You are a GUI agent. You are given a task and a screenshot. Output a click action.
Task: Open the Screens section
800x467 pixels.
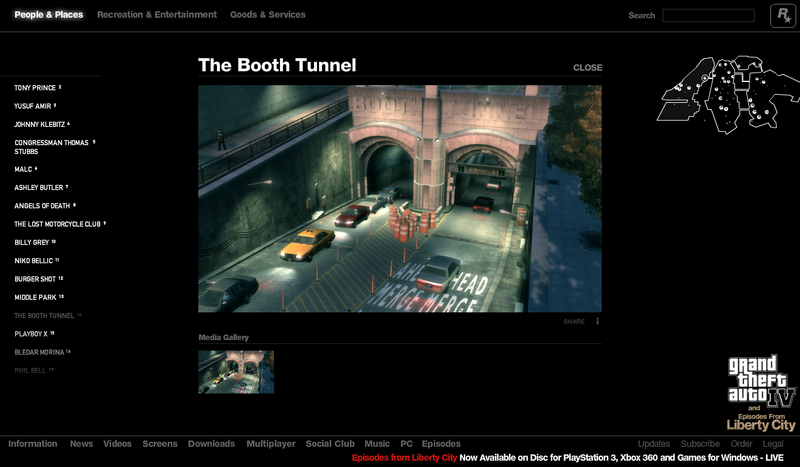click(160, 444)
